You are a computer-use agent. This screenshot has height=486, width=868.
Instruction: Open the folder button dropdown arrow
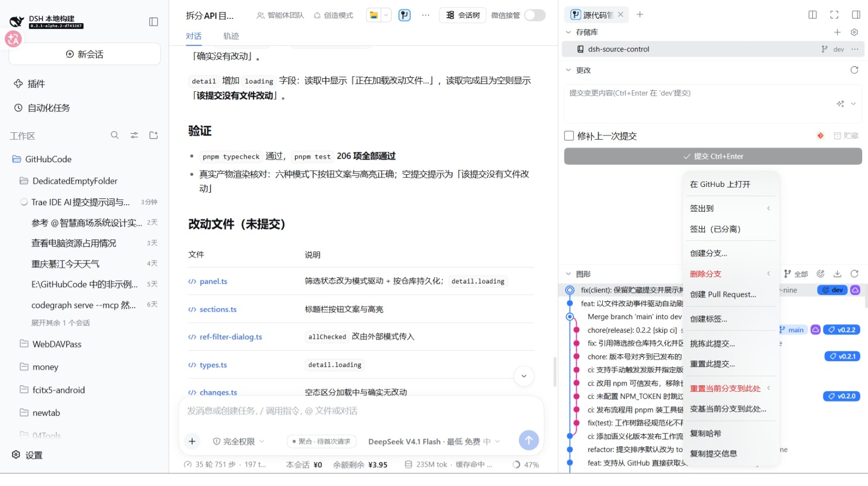click(386, 15)
